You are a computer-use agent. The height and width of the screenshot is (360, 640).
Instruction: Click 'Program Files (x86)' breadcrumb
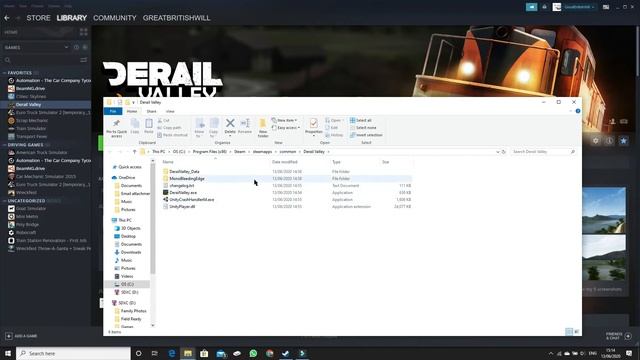pyautogui.click(x=209, y=152)
